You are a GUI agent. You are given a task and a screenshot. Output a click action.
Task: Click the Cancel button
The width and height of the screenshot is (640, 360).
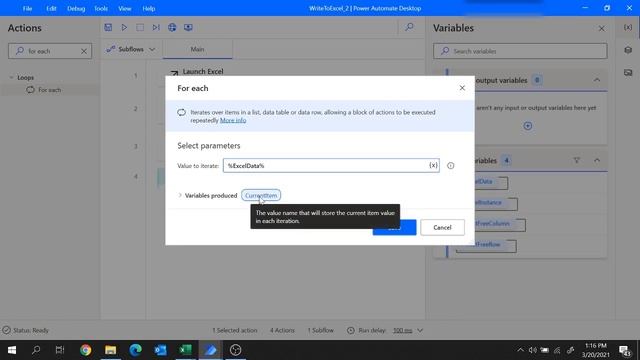(x=442, y=227)
